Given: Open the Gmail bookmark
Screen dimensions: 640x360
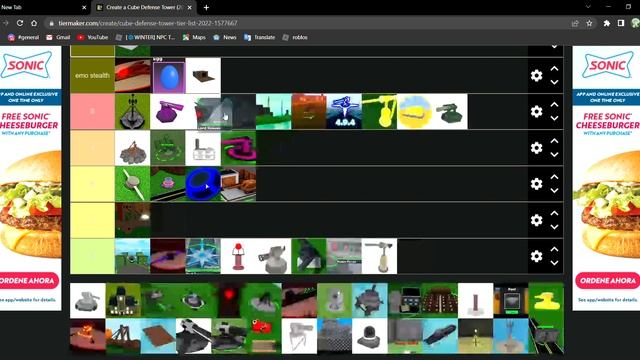Looking at the screenshot, I should click(58, 37).
